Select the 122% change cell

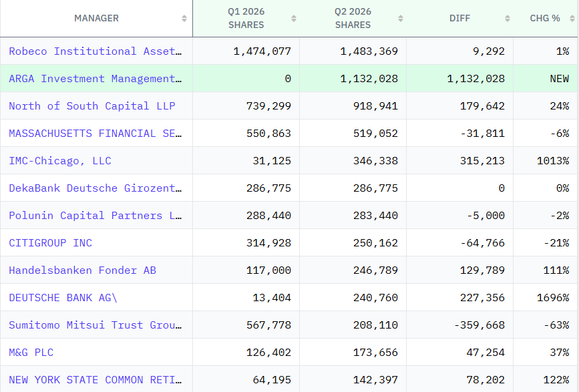(556, 379)
